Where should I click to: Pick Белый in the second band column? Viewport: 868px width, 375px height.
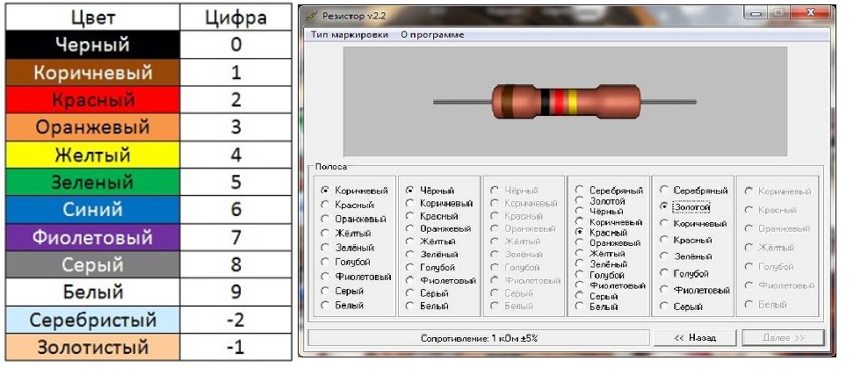click(410, 306)
